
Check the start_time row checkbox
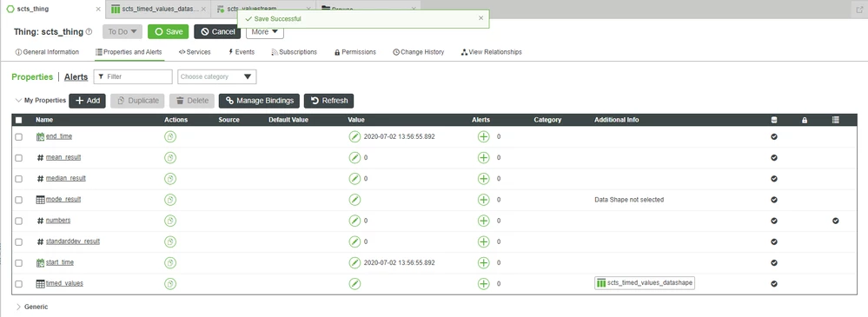point(19,263)
